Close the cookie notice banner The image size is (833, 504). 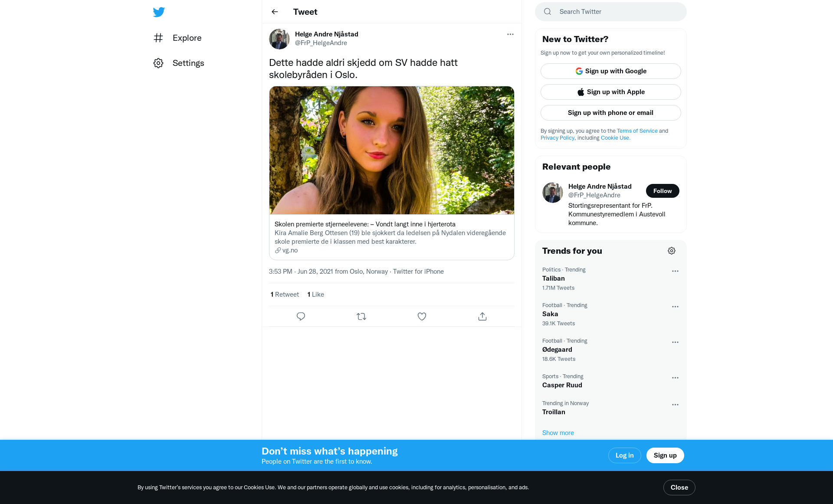click(679, 488)
